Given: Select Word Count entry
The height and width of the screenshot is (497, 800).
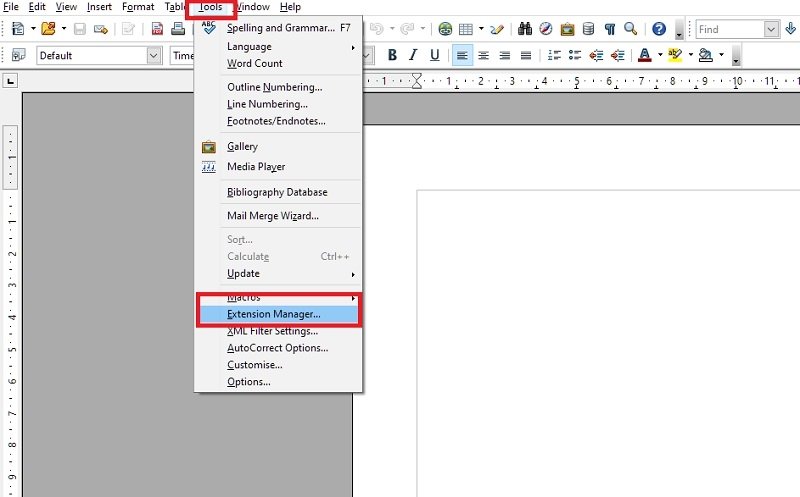Looking at the screenshot, I should (x=279, y=63).
